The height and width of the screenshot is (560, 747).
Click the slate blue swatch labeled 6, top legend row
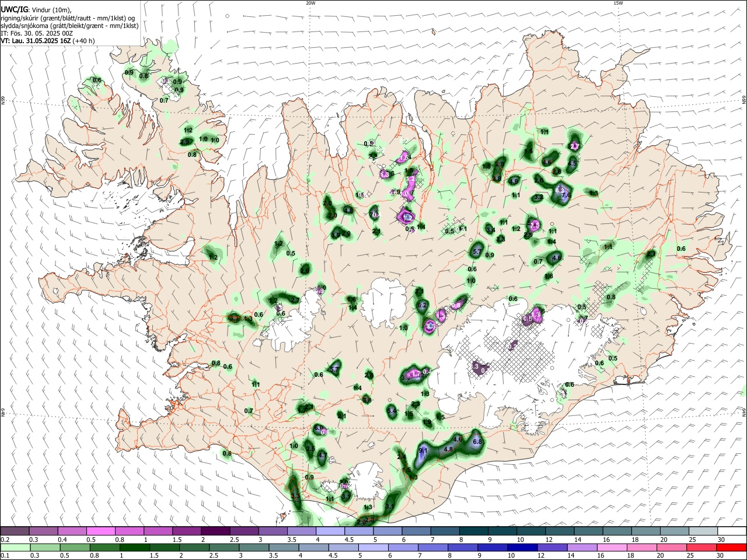(x=416, y=531)
